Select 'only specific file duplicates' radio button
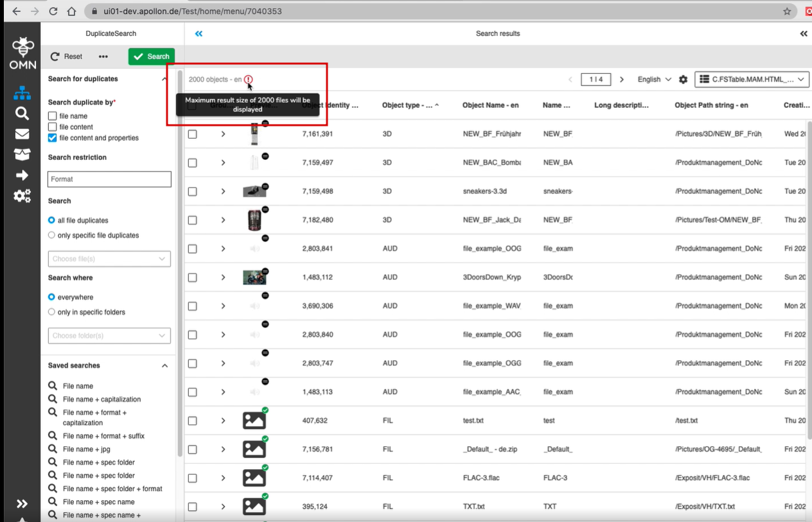Image resolution: width=812 pixels, height=522 pixels. pos(51,235)
